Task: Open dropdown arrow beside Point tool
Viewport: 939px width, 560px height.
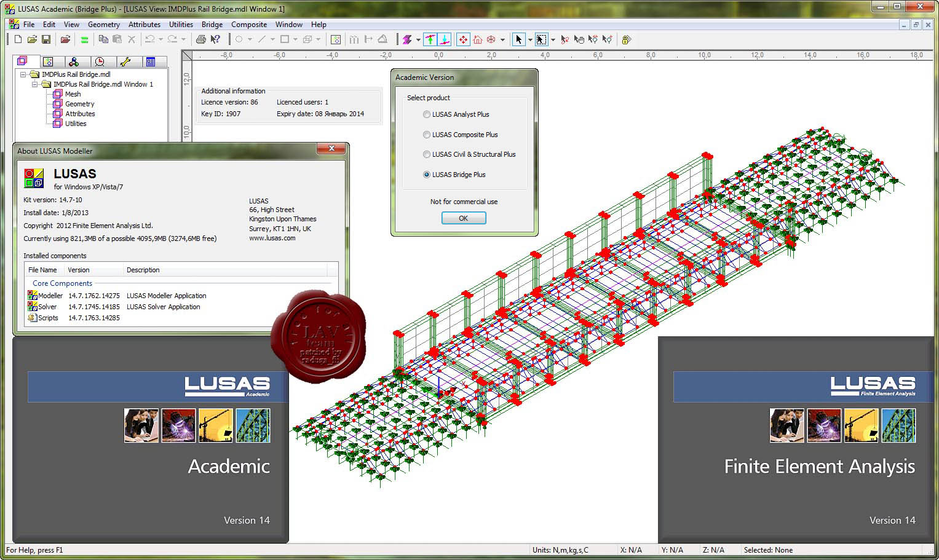Action: [250, 39]
